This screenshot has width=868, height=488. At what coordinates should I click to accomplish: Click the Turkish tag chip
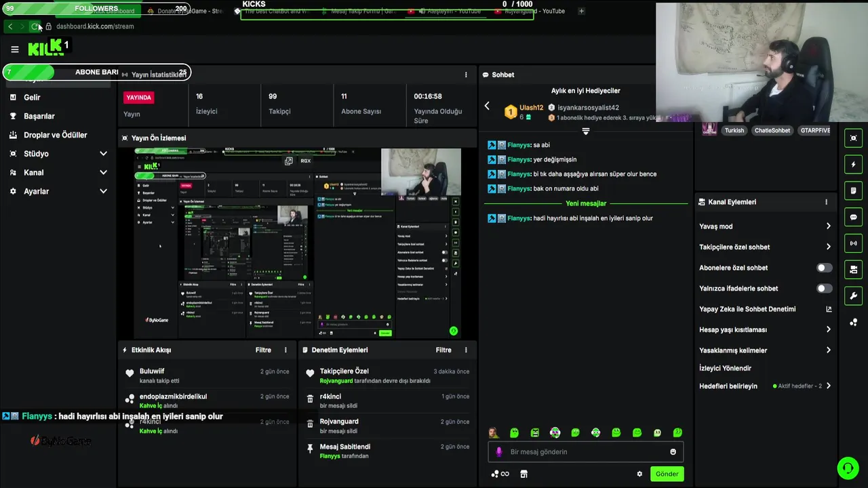pyautogui.click(x=734, y=130)
